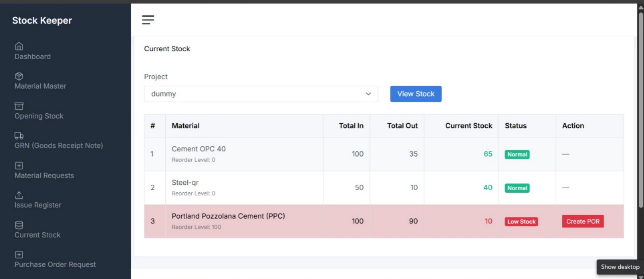Click the GRN truck icon in sidebar
The height and width of the screenshot is (279, 644).
[19, 135]
